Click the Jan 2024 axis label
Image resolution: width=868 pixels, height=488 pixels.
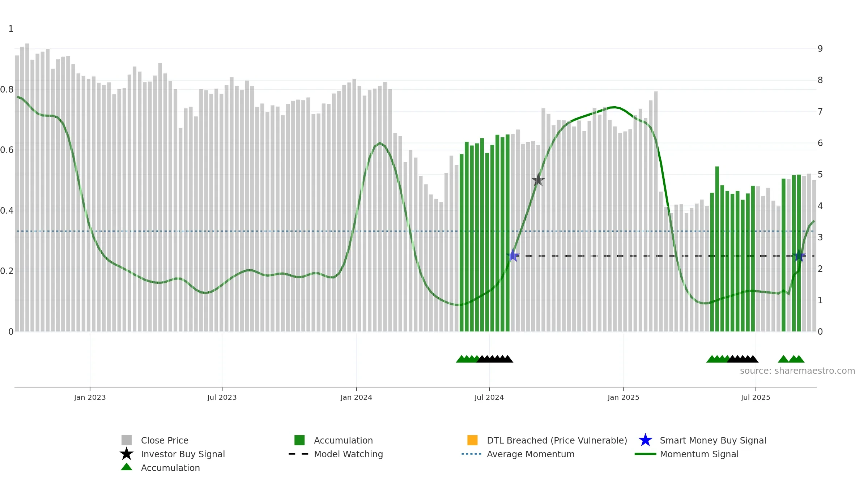click(356, 398)
